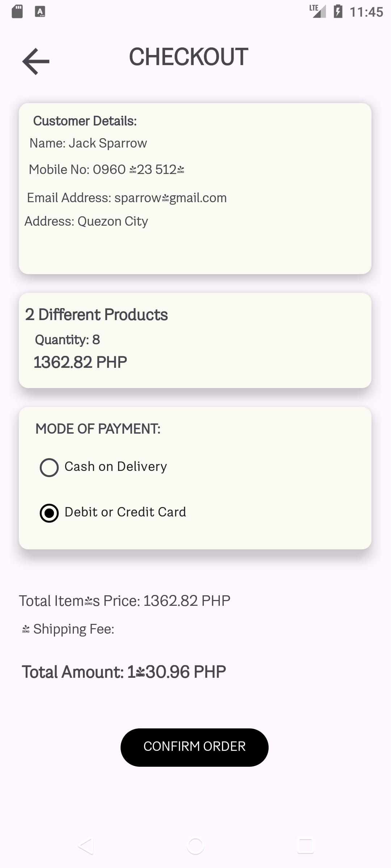Tap the SD card status icon
Image resolution: width=391 pixels, height=868 pixels.
click(x=17, y=12)
